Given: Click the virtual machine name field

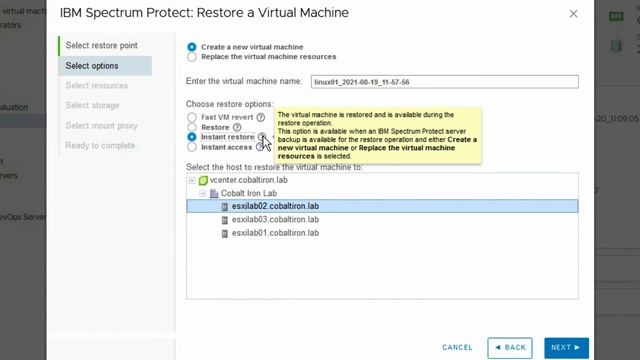Looking at the screenshot, I should 444,82.
